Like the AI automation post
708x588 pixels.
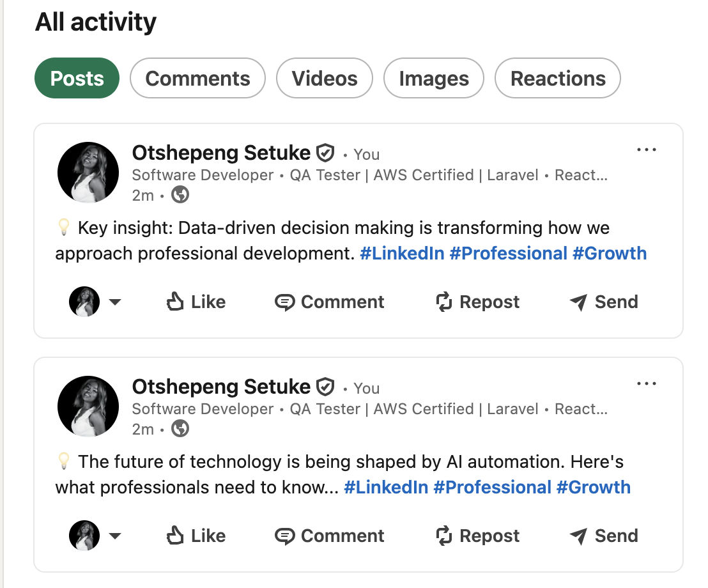[x=196, y=536]
